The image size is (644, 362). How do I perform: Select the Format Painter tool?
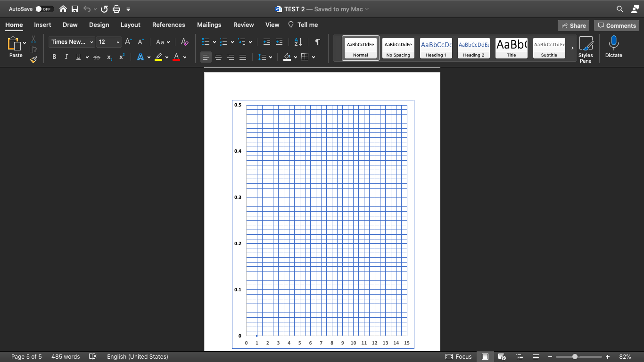[33, 59]
